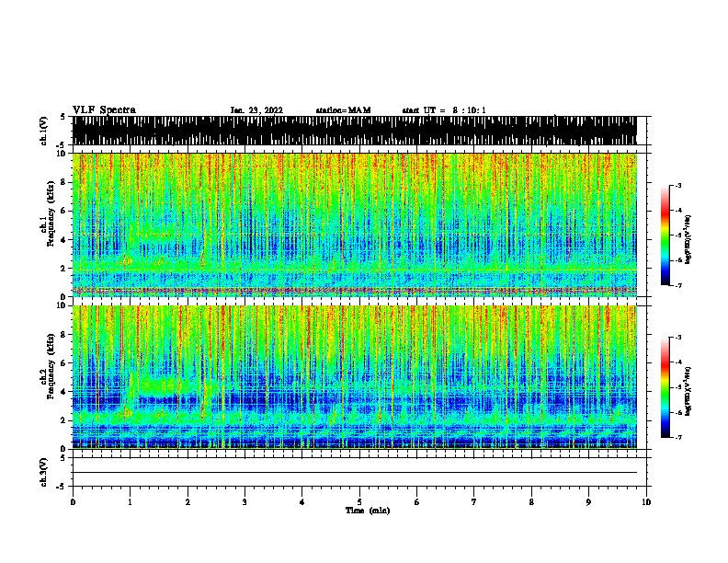728x563 pixels.
Task: Click the "VLF Spectra" plot title
Action: [104, 110]
